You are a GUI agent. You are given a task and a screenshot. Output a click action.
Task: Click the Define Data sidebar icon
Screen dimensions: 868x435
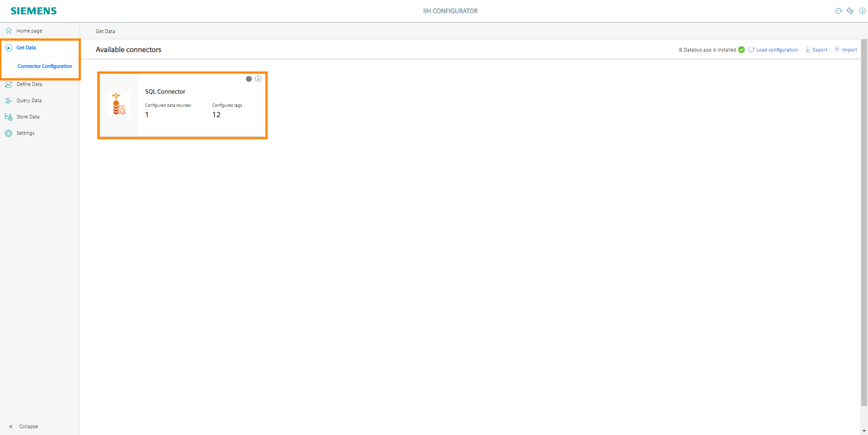pyautogui.click(x=9, y=85)
